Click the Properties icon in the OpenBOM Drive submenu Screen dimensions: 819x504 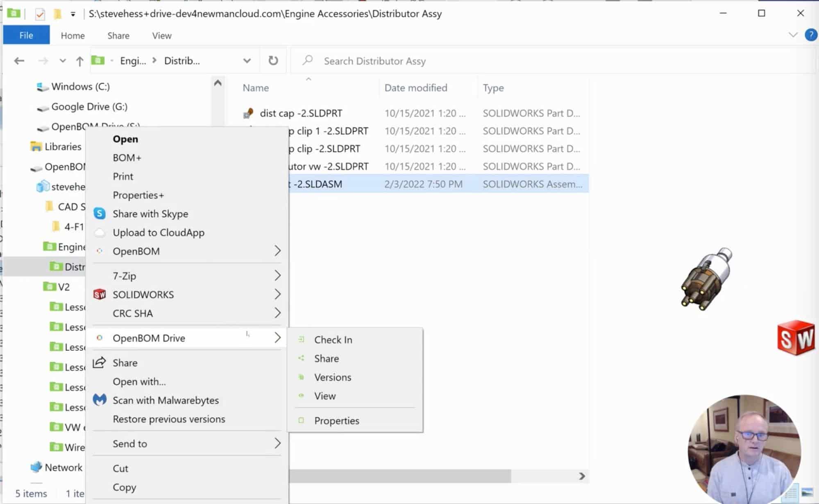pos(301,420)
